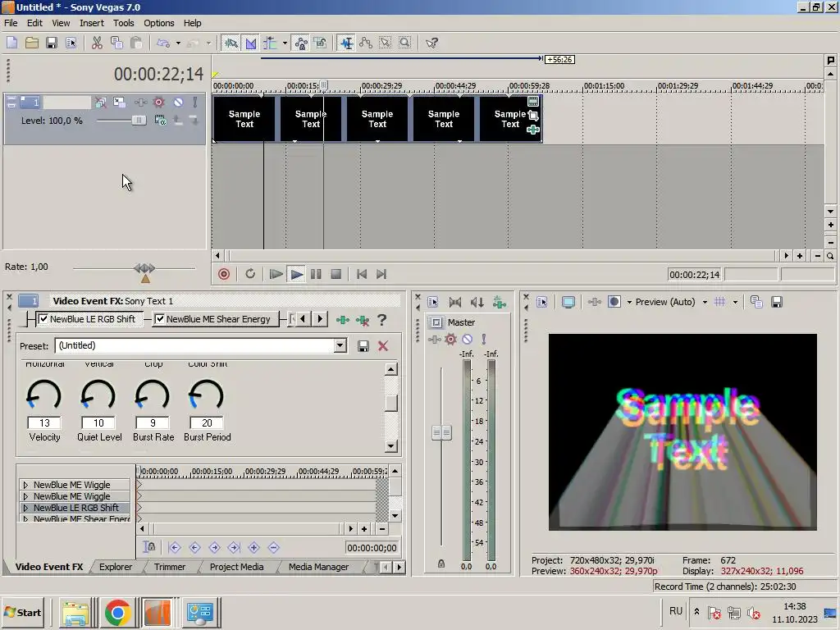This screenshot has height=630, width=840.
Task: Click the Velocity knob
Action: coord(44,396)
